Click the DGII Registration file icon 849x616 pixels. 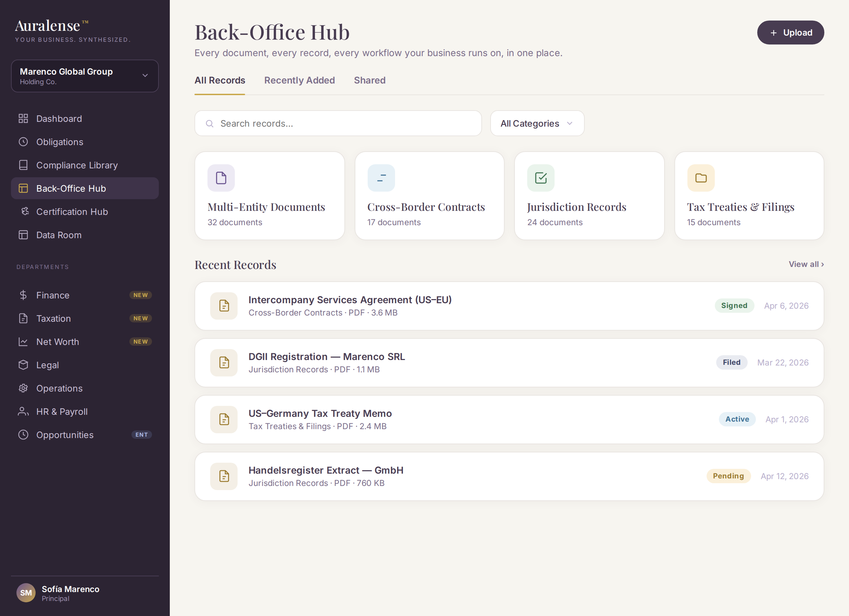(x=224, y=363)
